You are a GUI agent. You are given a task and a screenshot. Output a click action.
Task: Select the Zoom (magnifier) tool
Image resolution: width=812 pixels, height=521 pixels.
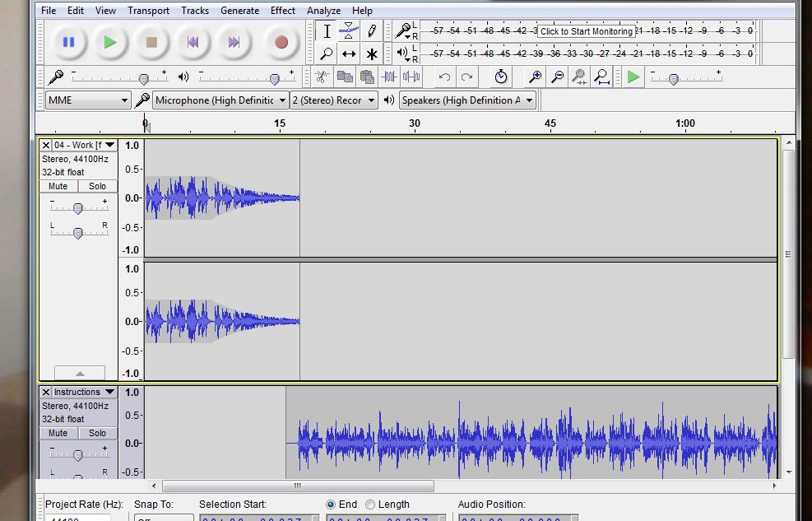click(x=327, y=53)
